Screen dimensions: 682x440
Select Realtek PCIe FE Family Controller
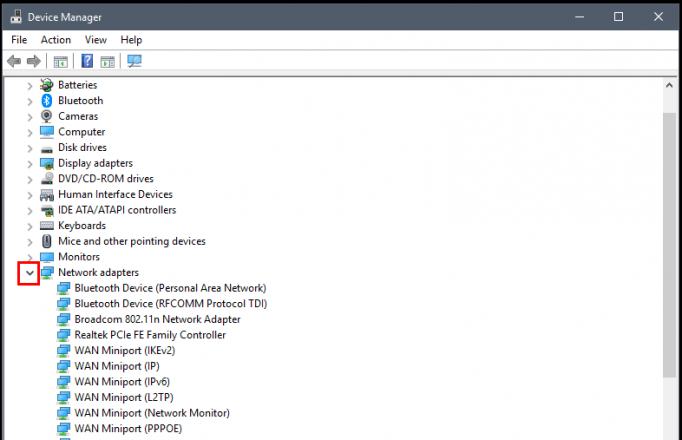[150, 335]
